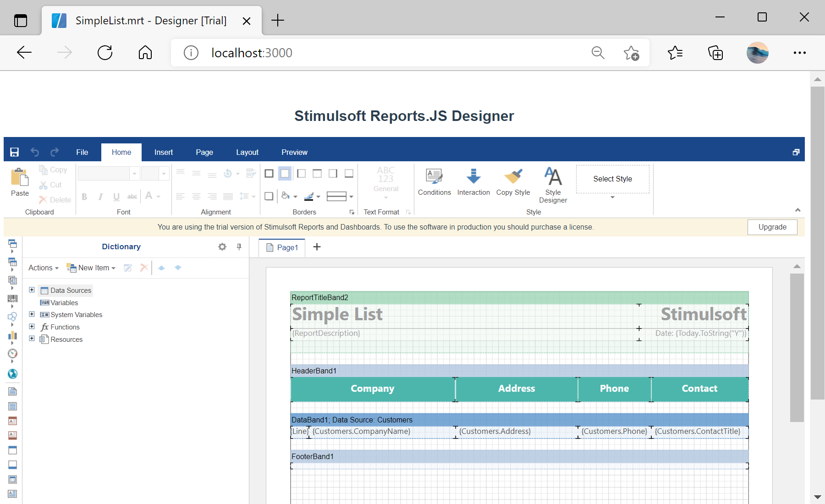Click the Paste clipboard icon
Viewport: 825px width, 504px height.
20,177
